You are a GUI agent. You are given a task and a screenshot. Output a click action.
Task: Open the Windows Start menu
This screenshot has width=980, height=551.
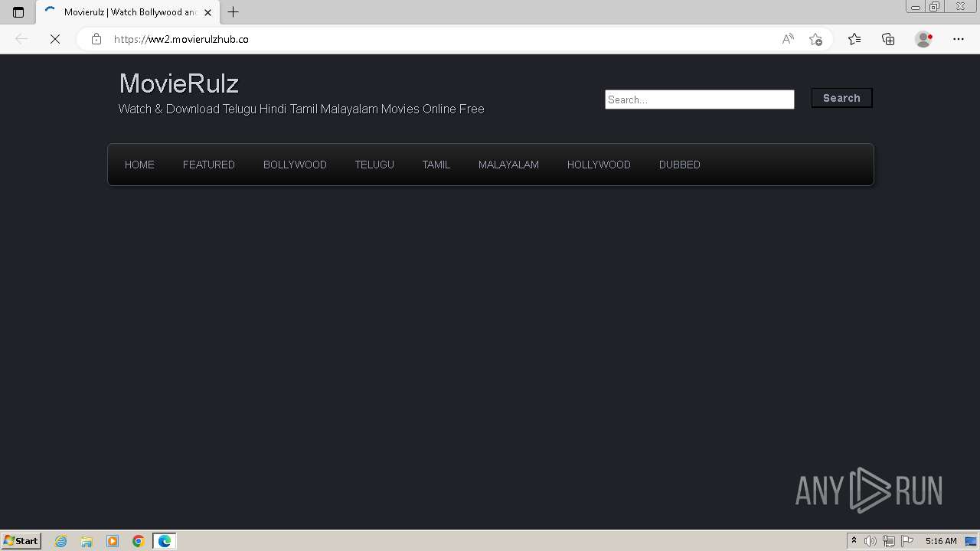click(21, 541)
